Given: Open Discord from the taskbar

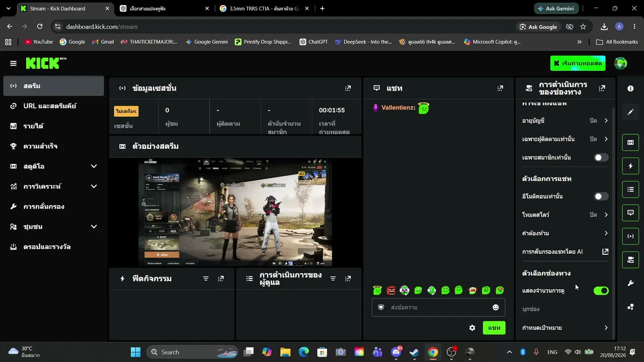Looking at the screenshot, I should pos(396,352).
